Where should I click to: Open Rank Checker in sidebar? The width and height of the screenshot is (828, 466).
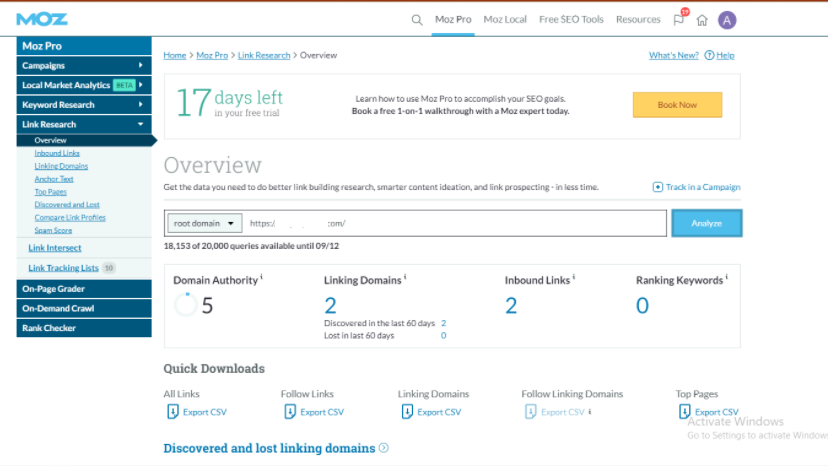84,328
